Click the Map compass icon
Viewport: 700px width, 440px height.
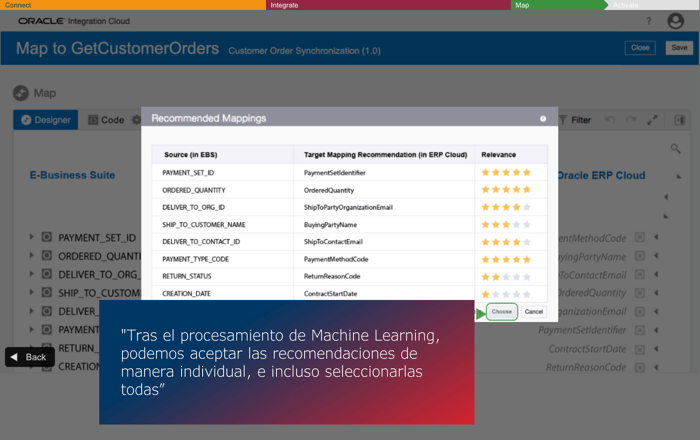(21, 93)
